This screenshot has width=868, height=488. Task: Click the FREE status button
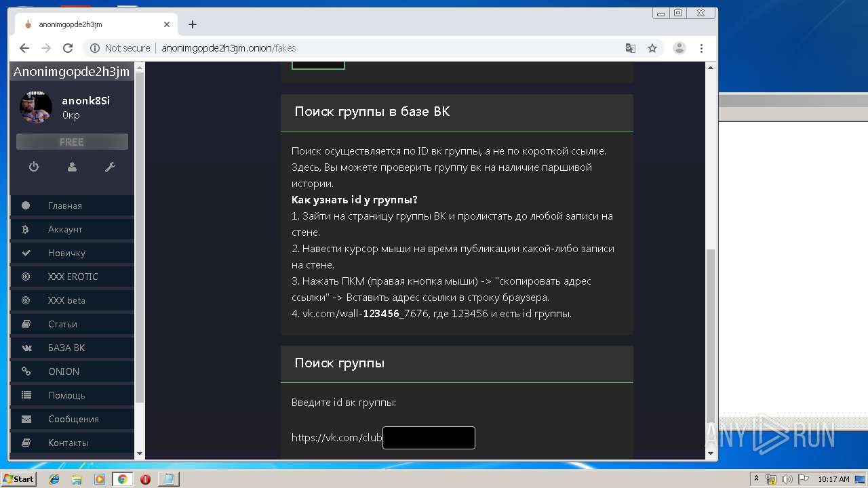pos(72,142)
